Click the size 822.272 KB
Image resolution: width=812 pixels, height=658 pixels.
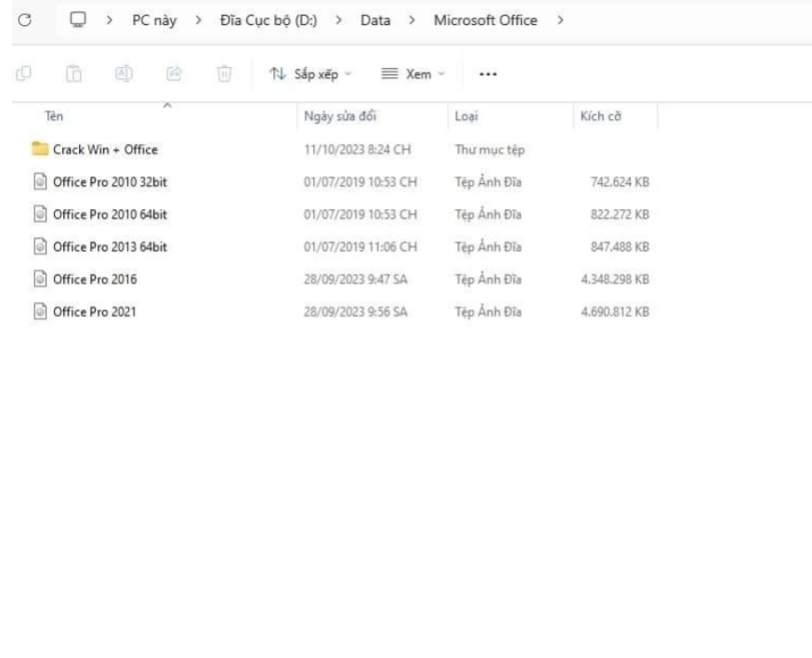coord(620,215)
